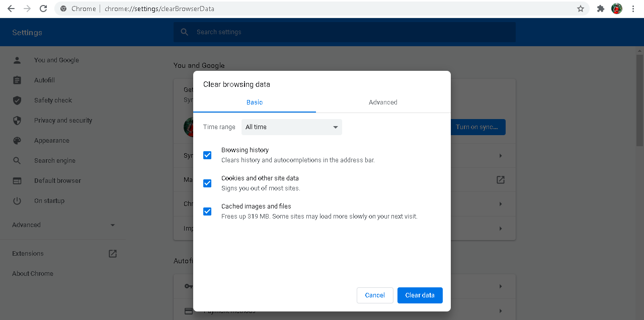644x320 pixels.
Task: Open the Extensions link in sidebar
Action: [x=28, y=254]
